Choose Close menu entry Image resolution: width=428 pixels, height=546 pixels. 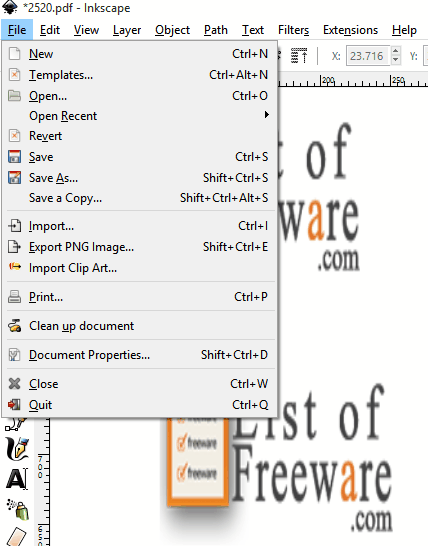point(140,384)
